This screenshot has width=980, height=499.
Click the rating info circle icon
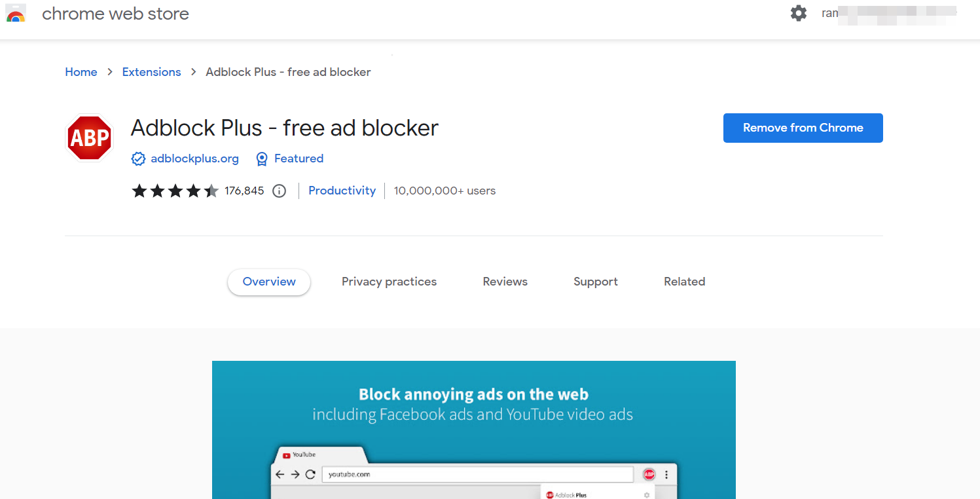(x=280, y=191)
